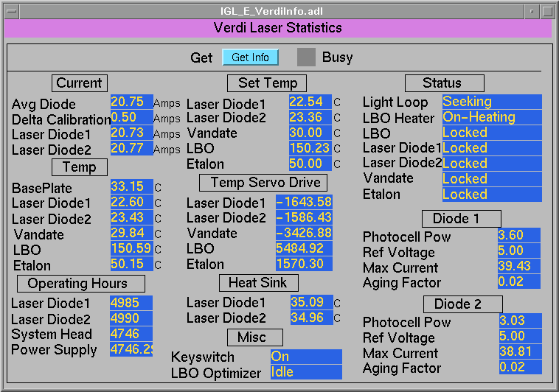Viewport: 559px width, 392px height.
Task: Click the Temp Servo Drive header
Action: pos(263,183)
